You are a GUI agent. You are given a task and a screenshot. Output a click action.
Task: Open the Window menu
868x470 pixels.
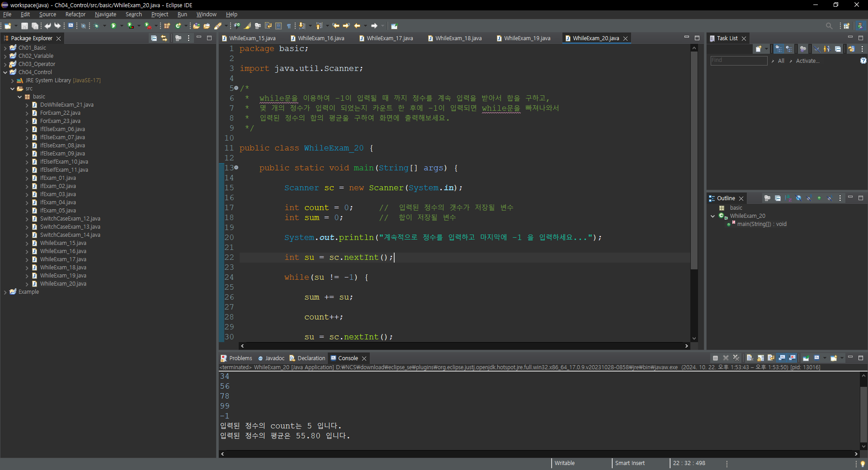[x=206, y=14]
